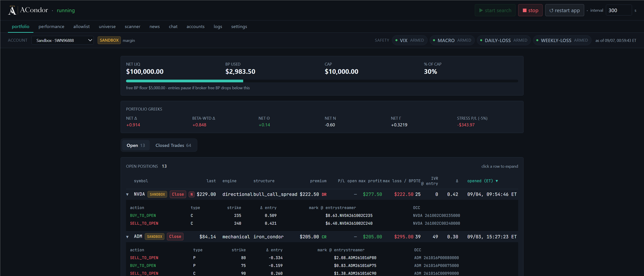Toggle the VIX armed safety indicator
Viewport: 644px width, 276px height.
point(410,40)
